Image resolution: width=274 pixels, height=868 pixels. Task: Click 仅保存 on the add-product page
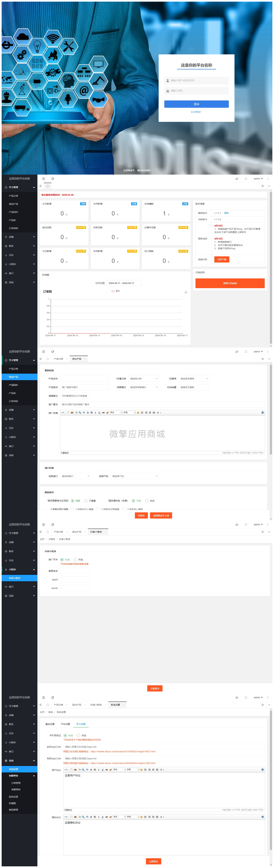pyautogui.click(x=141, y=516)
